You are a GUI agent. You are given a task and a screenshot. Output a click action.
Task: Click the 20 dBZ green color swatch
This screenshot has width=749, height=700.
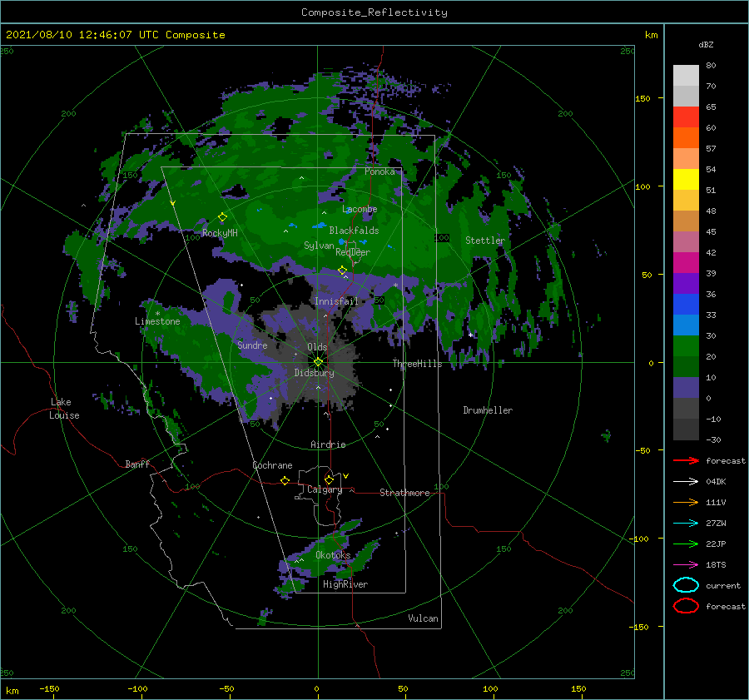click(686, 346)
